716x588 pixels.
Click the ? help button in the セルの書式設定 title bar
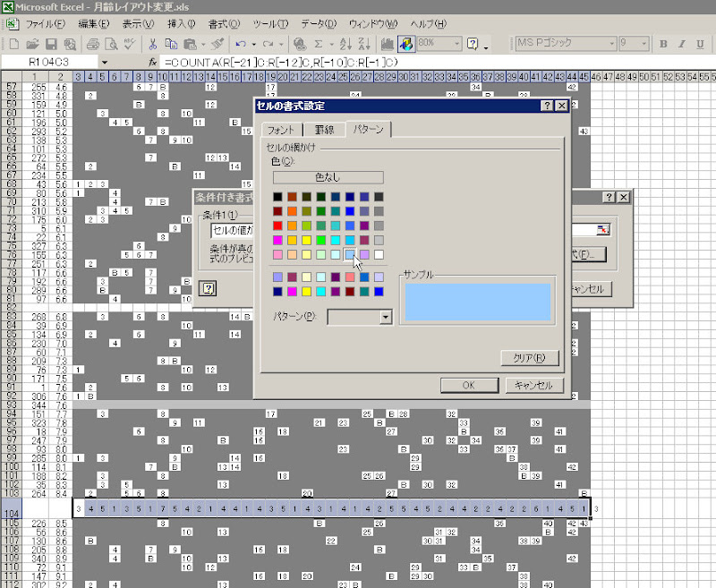[x=547, y=106]
